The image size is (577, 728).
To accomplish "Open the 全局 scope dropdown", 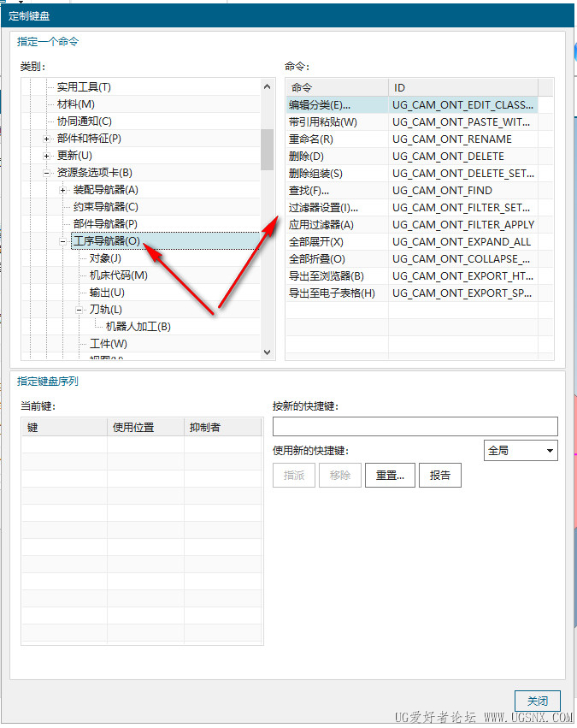I will tap(521, 450).
